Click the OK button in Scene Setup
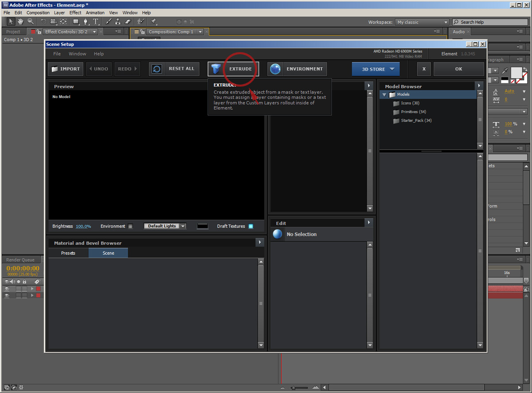Screen dimensions: 532x393 point(459,69)
